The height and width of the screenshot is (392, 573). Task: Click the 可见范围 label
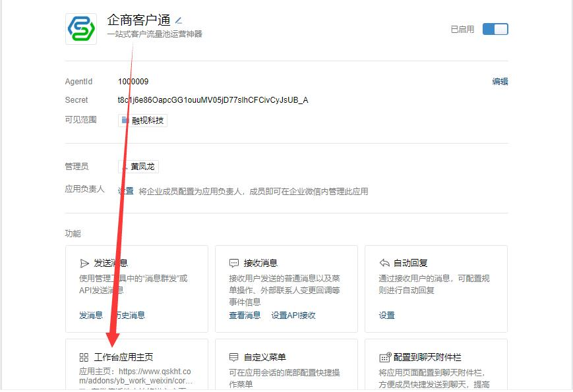point(80,120)
